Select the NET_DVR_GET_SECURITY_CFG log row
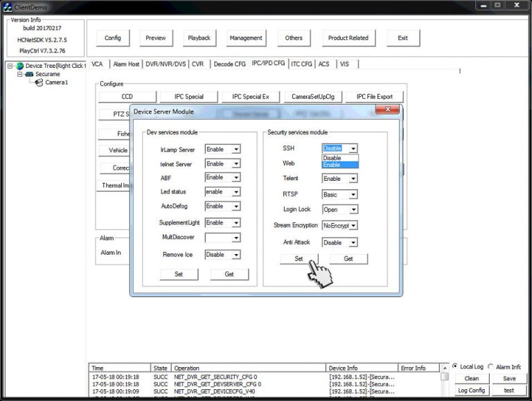532x401 pixels. click(265, 377)
